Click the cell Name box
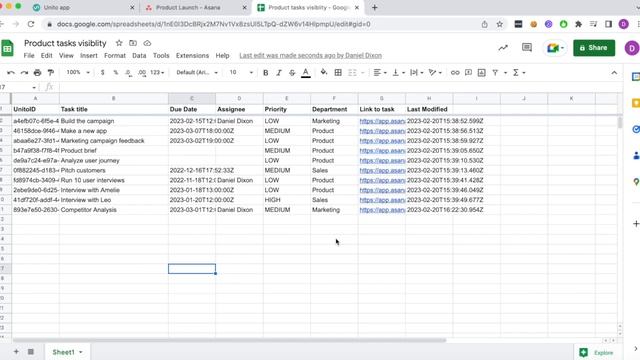Screen dimensions: 640x360 click(18, 87)
